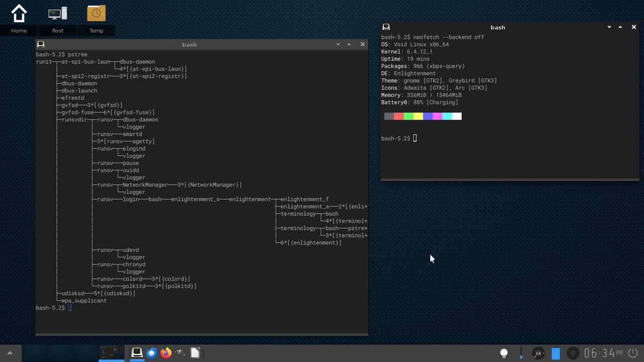
Task: Click the 'Uptime: 19 mins' line
Action: click(405, 59)
